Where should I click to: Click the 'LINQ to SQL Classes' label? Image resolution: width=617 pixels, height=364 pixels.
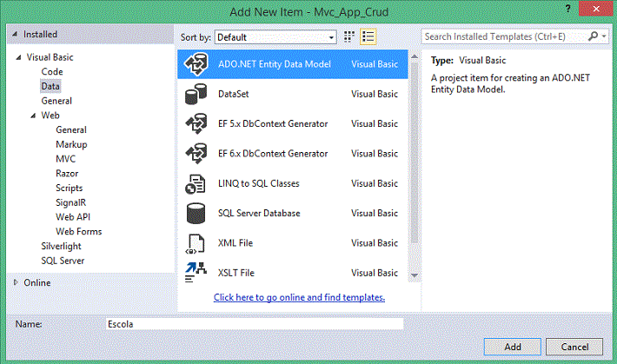pos(258,184)
